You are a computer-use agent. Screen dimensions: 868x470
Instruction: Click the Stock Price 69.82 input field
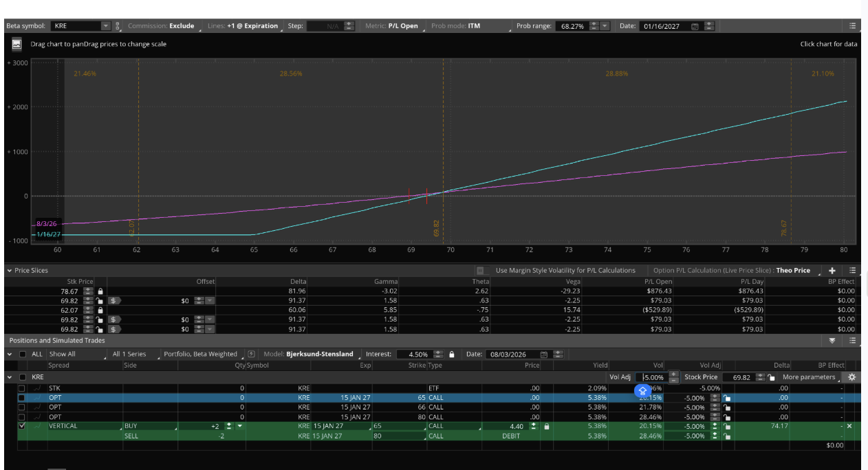point(739,377)
